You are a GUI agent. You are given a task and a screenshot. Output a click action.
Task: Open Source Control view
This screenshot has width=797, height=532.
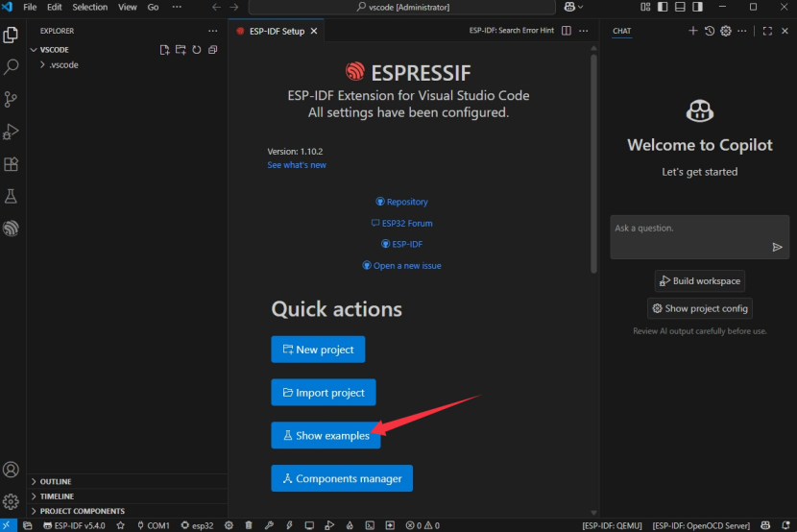click(x=11, y=99)
